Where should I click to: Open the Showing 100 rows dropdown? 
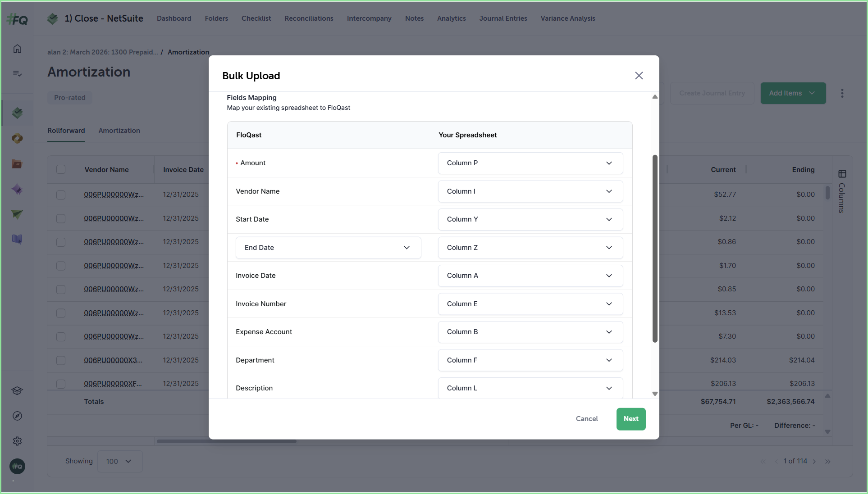pos(120,462)
